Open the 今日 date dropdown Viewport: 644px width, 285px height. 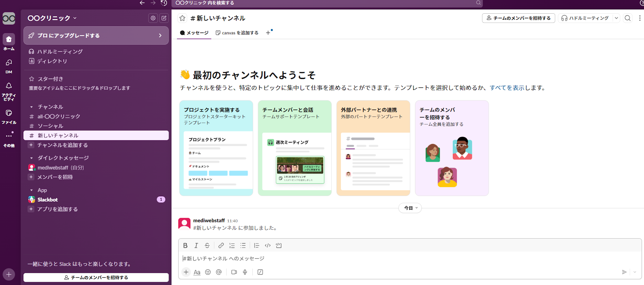pyautogui.click(x=410, y=208)
